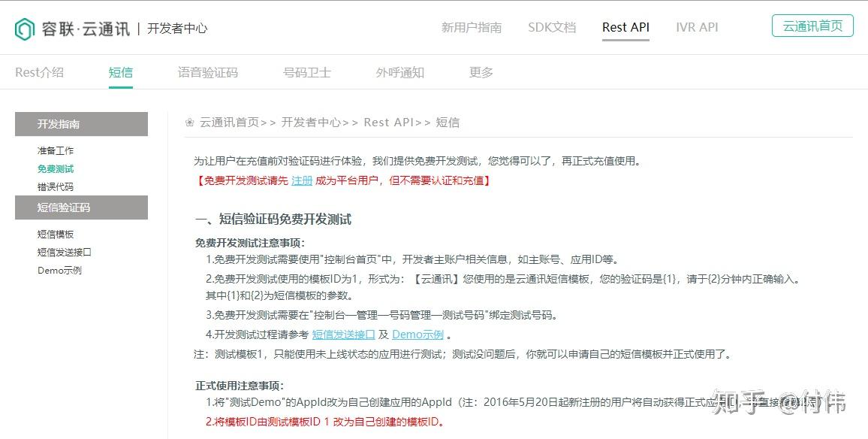Image resolution: width=868 pixels, height=439 pixels.
Task: Open the SDK文档 tab
Action: coord(552,28)
